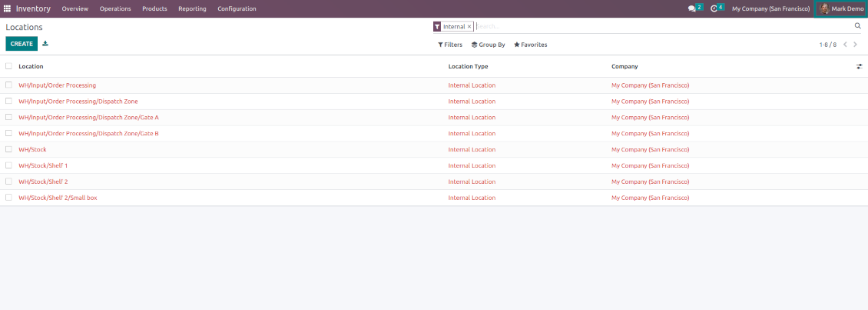
Task: Open optional columns settings icon
Action: coord(860,67)
